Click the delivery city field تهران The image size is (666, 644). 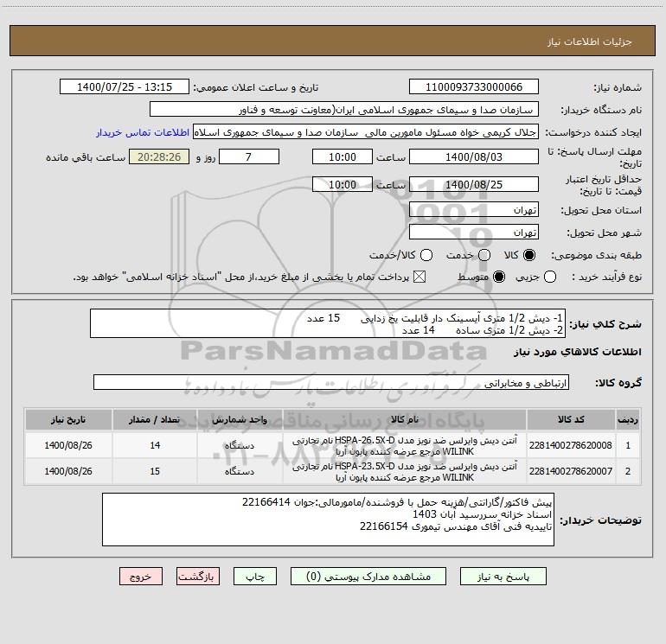pyautogui.click(x=474, y=232)
